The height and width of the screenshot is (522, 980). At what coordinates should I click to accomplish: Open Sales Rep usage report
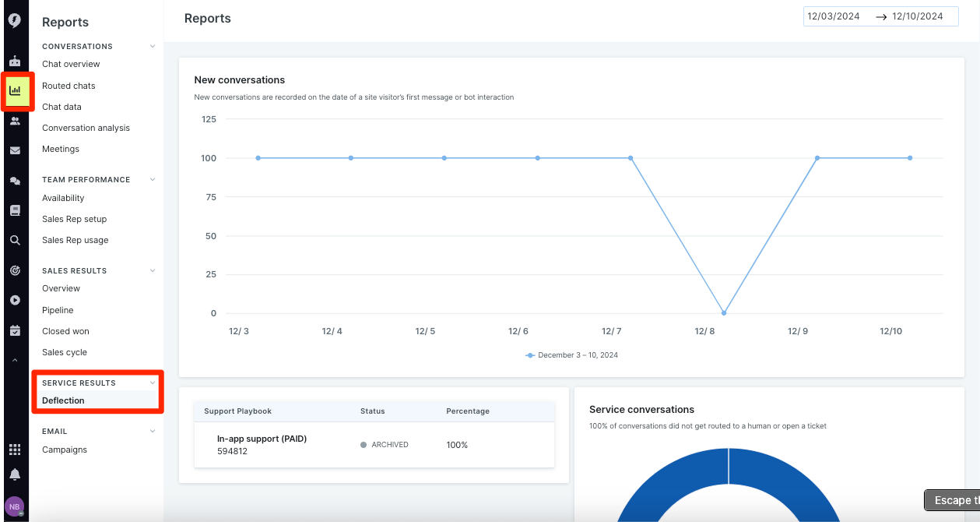click(x=75, y=240)
